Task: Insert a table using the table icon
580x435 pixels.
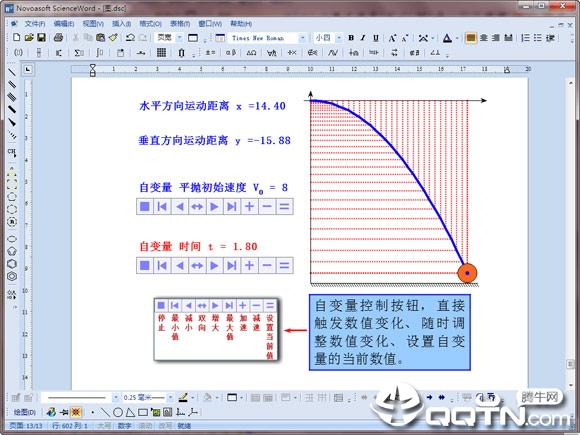Action: [x=220, y=38]
